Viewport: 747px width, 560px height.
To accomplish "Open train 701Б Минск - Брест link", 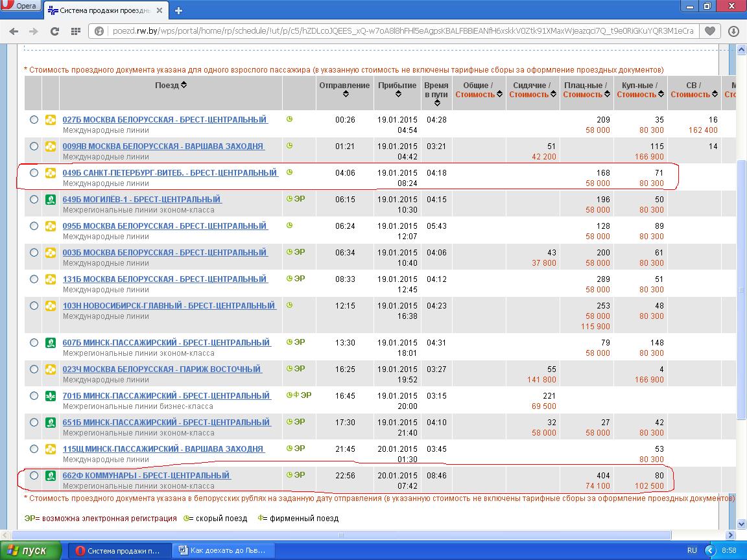I will [x=167, y=396].
